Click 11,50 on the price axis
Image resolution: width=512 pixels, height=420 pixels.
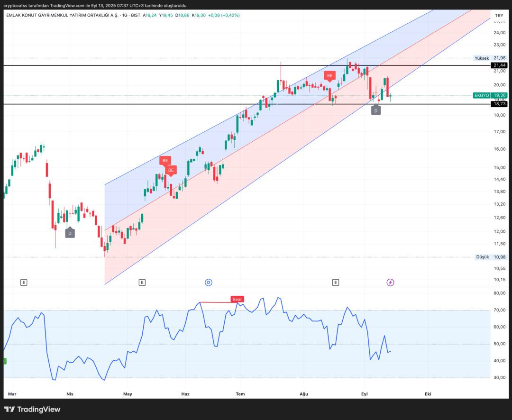tap(500, 244)
